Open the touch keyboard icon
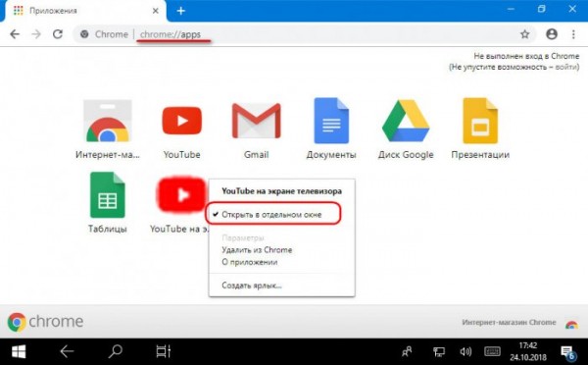588x365 pixels. pyautogui.click(x=492, y=352)
